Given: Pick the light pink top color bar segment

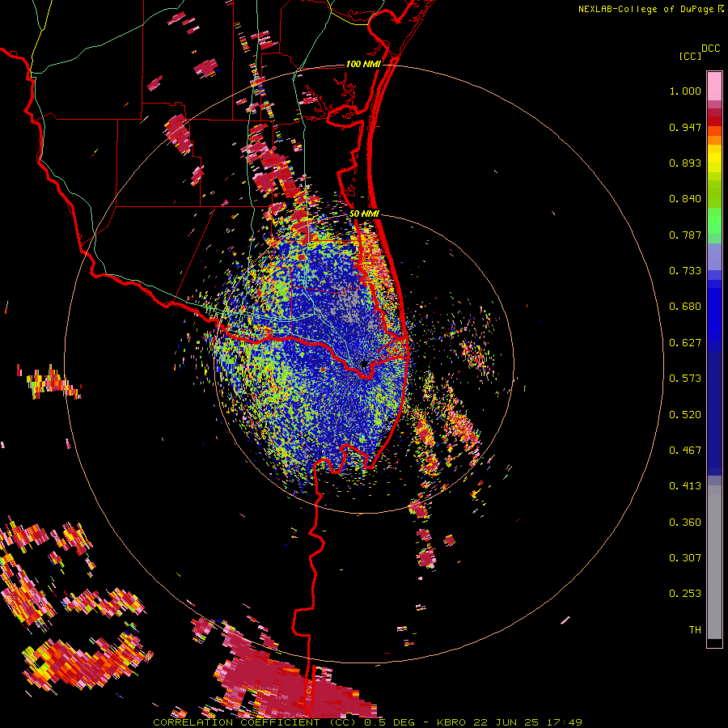Looking at the screenshot, I should (x=714, y=86).
